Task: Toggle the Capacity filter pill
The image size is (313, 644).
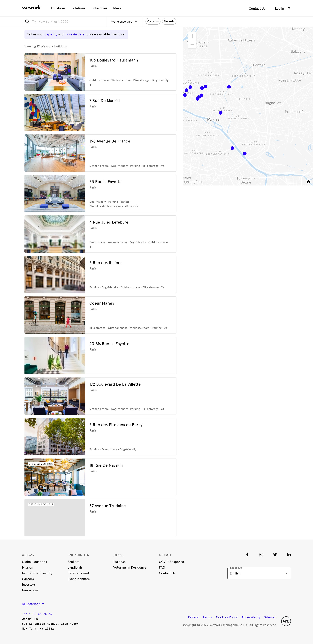Action: click(x=153, y=22)
